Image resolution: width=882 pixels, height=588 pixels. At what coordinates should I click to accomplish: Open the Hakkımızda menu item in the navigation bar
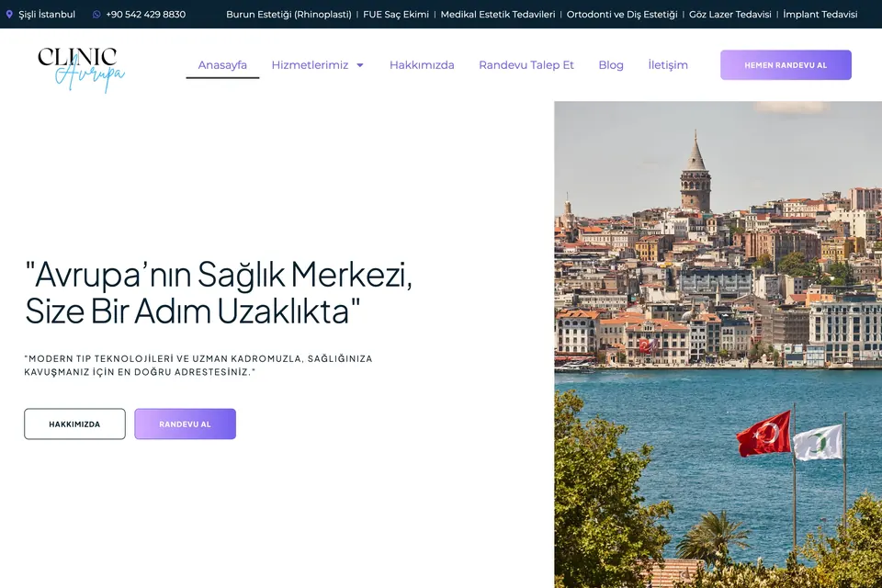[422, 64]
